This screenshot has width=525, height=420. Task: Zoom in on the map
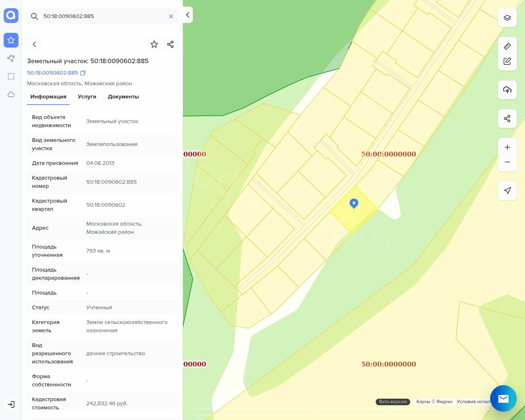507,148
